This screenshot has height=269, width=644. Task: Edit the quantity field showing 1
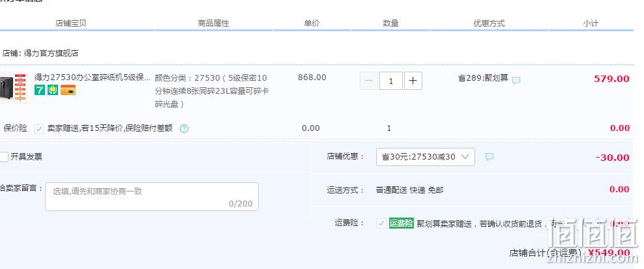[390, 81]
